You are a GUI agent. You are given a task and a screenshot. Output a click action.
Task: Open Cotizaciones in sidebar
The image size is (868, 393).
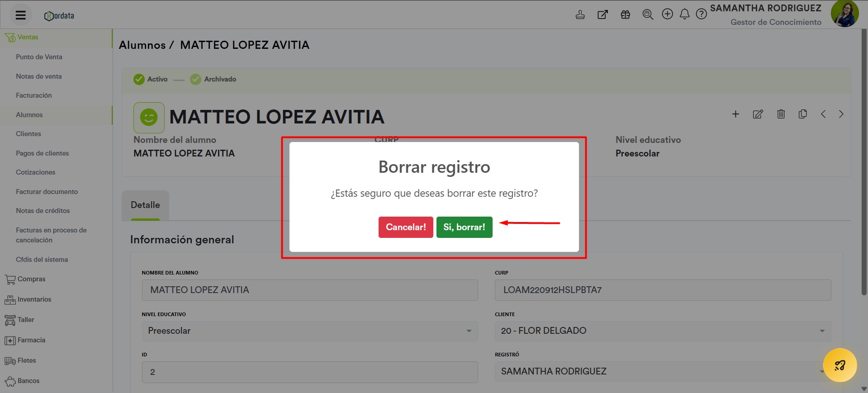click(36, 172)
